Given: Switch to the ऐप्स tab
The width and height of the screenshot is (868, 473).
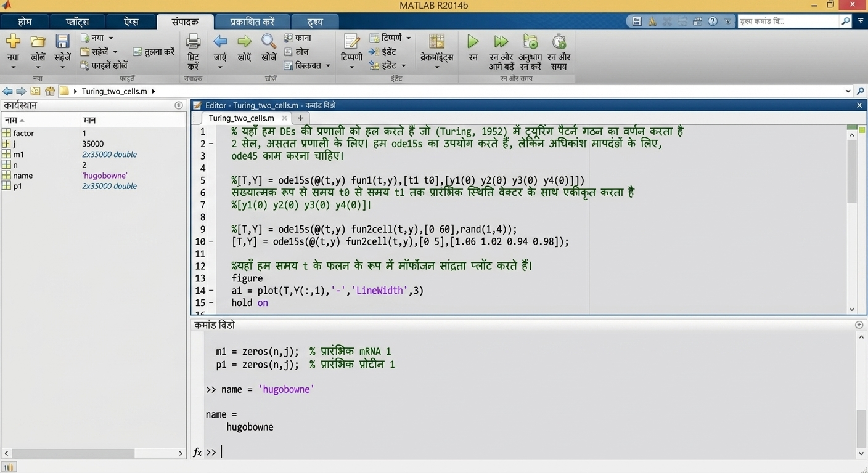Looking at the screenshot, I should point(131,22).
